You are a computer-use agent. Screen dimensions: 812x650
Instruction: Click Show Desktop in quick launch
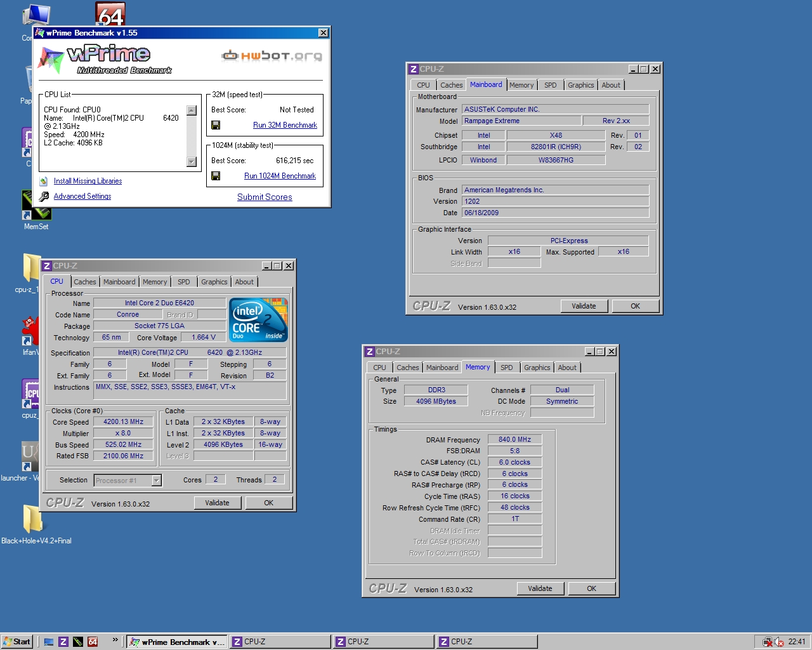coord(48,642)
